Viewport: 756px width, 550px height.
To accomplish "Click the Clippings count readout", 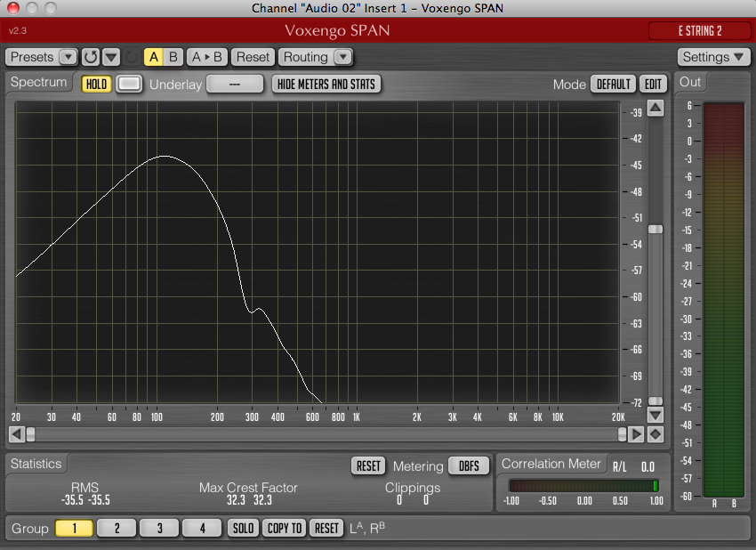I will click(412, 500).
